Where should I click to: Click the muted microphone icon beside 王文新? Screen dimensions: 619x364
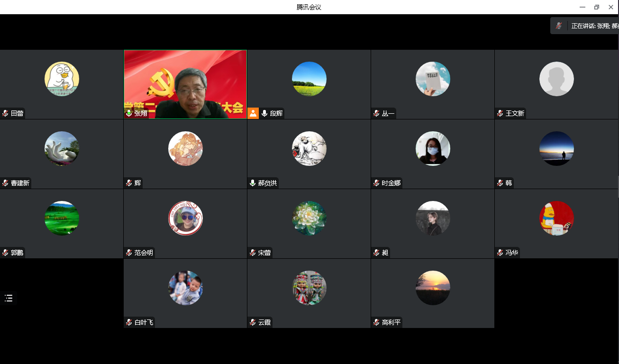tap(500, 113)
